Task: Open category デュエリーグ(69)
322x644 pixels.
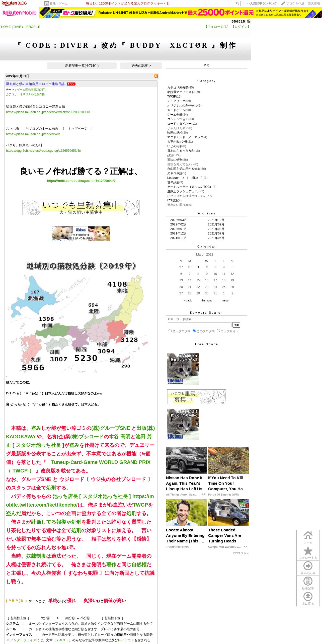Action: pos(179,101)
